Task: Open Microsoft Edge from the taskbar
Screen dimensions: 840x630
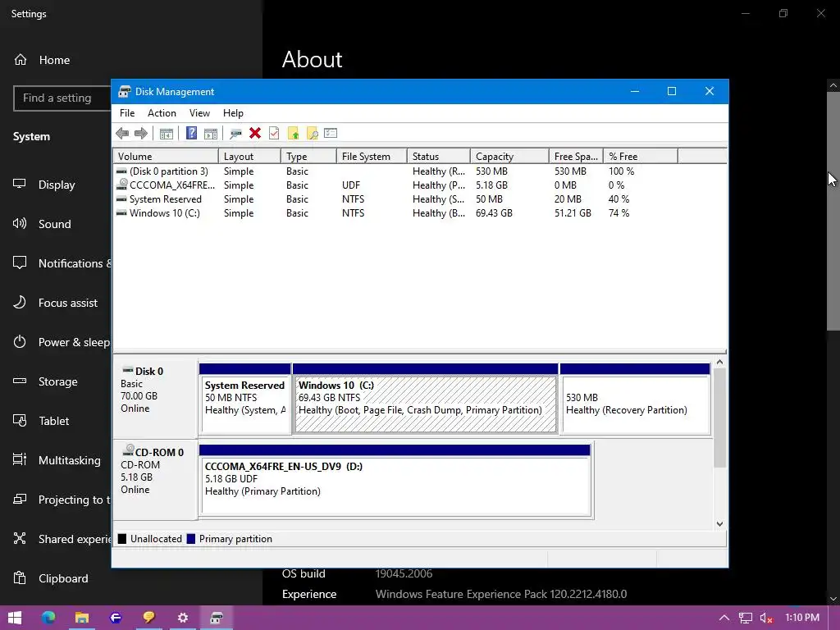Action: [x=48, y=618]
